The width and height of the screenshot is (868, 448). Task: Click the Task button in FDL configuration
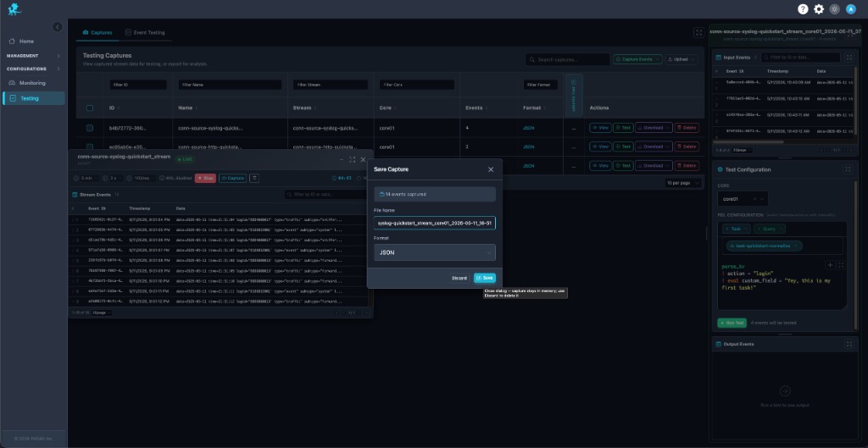click(x=737, y=229)
